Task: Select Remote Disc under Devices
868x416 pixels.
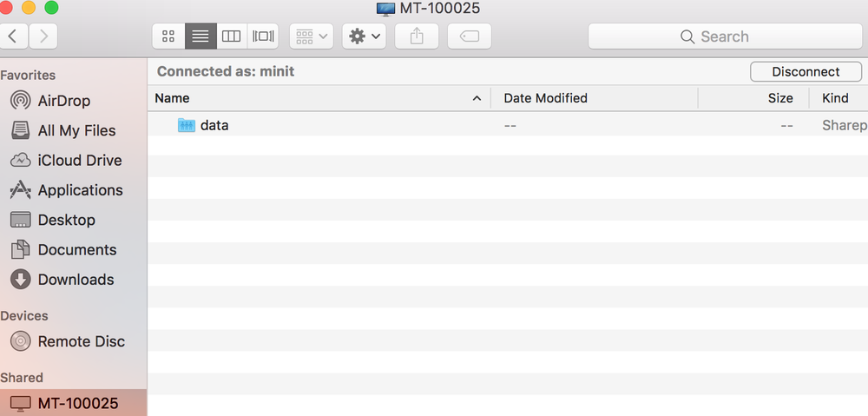Action: pos(73,341)
